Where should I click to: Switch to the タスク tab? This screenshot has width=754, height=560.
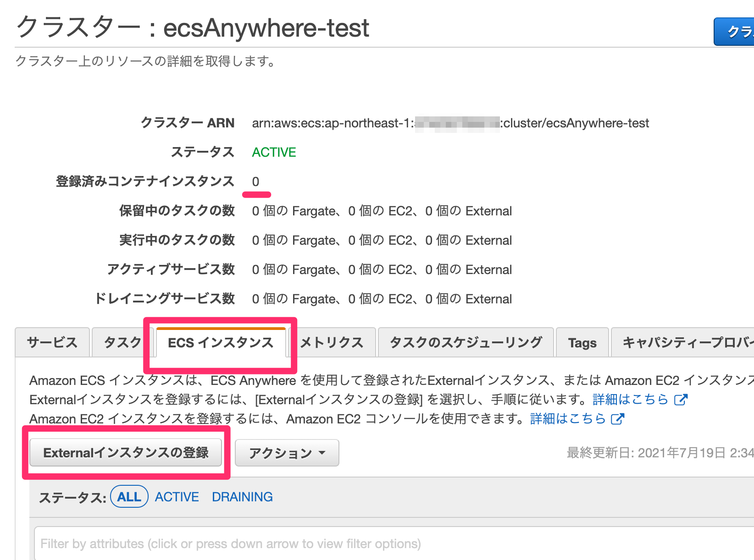tap(122, 342)
